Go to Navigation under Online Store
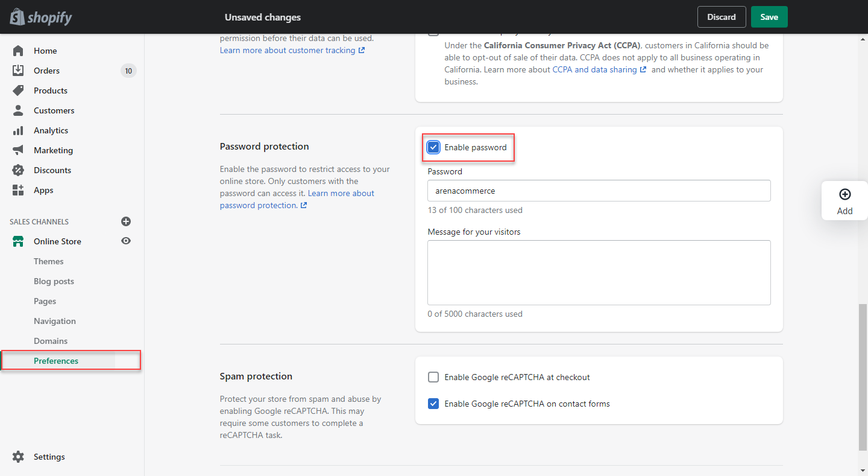The height and width of the screenshot is (476, 868). (55, 321)
